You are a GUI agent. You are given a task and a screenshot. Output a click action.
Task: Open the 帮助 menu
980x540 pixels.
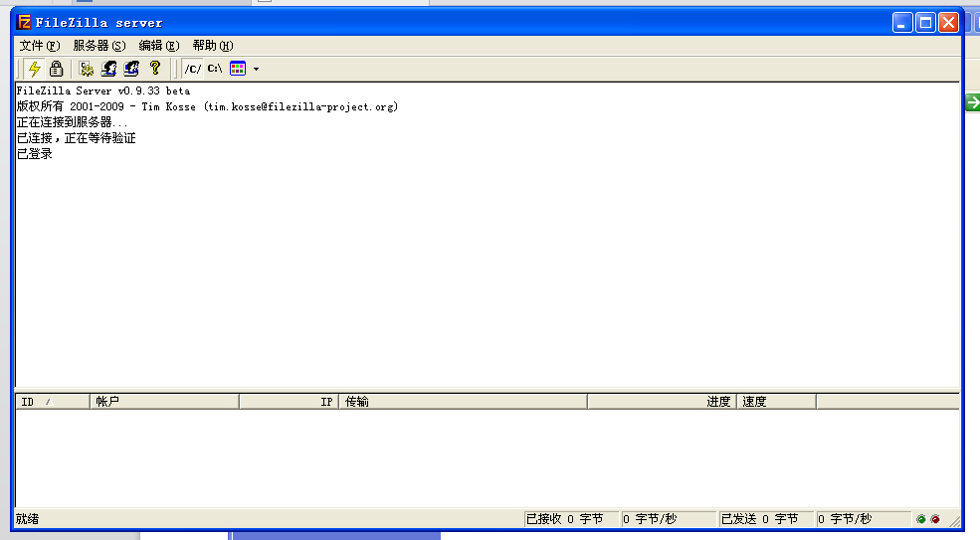(x=213, y=46)
